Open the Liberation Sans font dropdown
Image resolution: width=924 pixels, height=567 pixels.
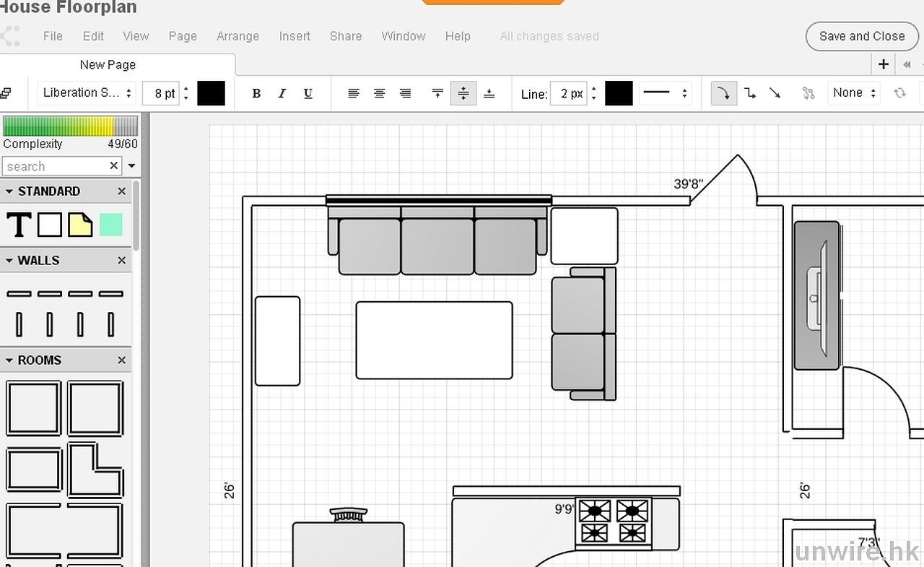(x=87, y=93)
